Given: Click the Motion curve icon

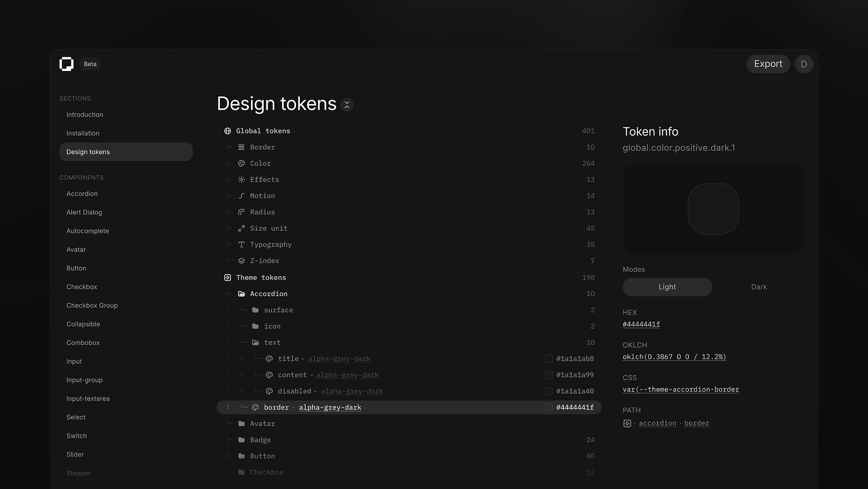Looking at the screenshot, I should pos(241,196).
